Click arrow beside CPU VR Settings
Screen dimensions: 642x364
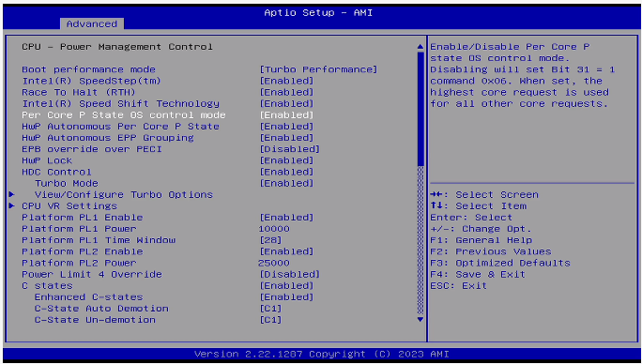(x=12, y=205)
